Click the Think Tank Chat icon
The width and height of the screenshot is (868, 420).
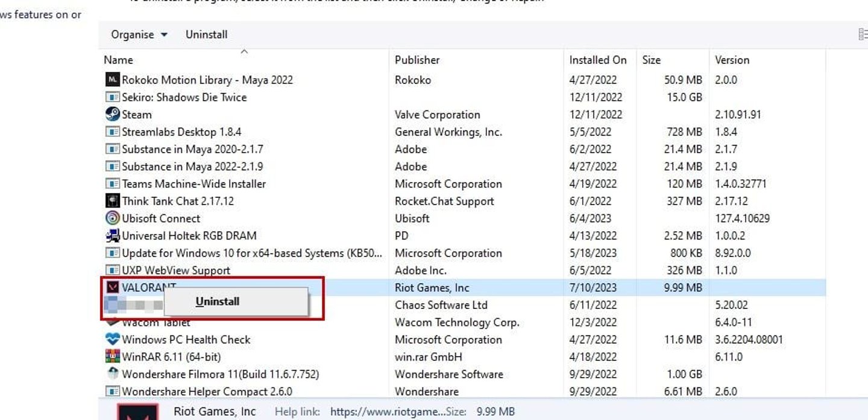112,200
